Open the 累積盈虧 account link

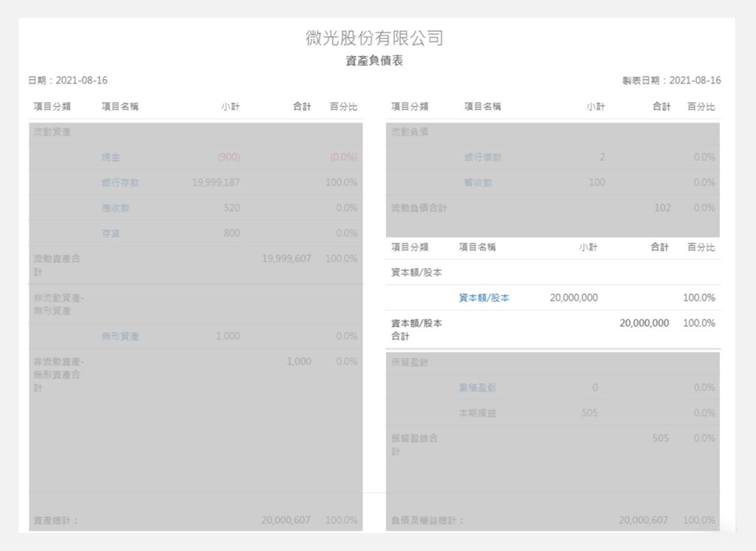point(478,388)
